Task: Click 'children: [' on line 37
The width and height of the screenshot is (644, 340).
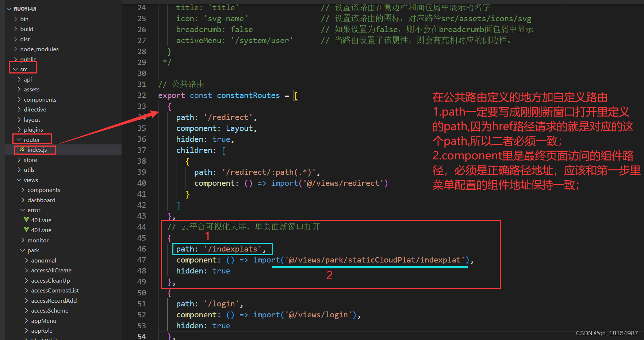Action: coord(201,150)
